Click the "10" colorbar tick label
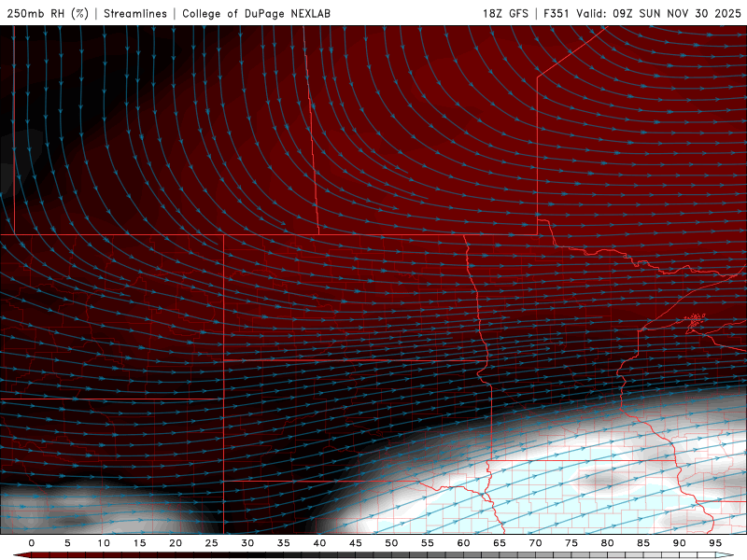The width and height of the screenshot is (747, 560). click(x=104, y=543)
